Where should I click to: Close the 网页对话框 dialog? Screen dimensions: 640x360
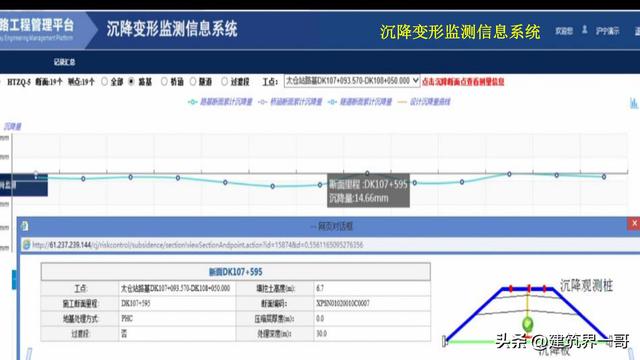633,224
